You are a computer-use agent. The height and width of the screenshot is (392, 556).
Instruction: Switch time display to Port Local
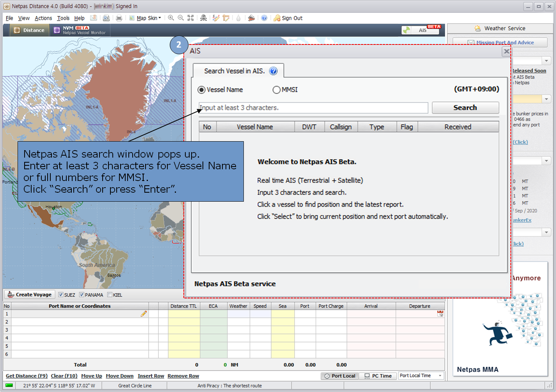click(x=340, y=376)
